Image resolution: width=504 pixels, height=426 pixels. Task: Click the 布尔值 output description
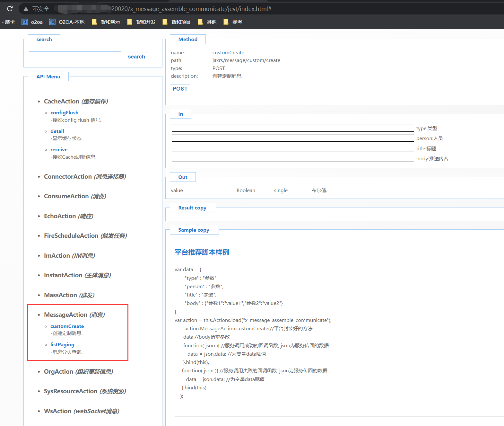(x=319, y=191)
